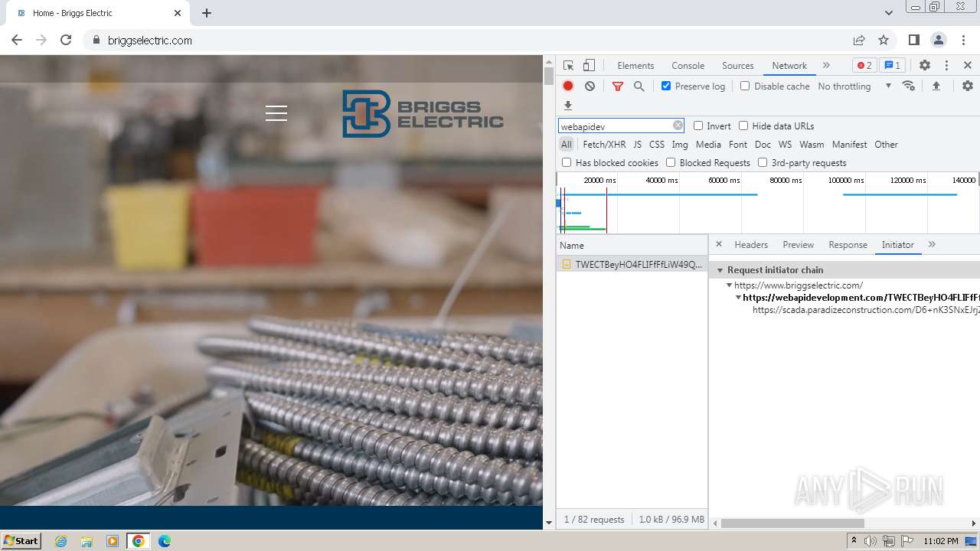Toggle the browser side panel icon
The width and height of the screenshot is (980, 551).
click(x=914, y=40)
